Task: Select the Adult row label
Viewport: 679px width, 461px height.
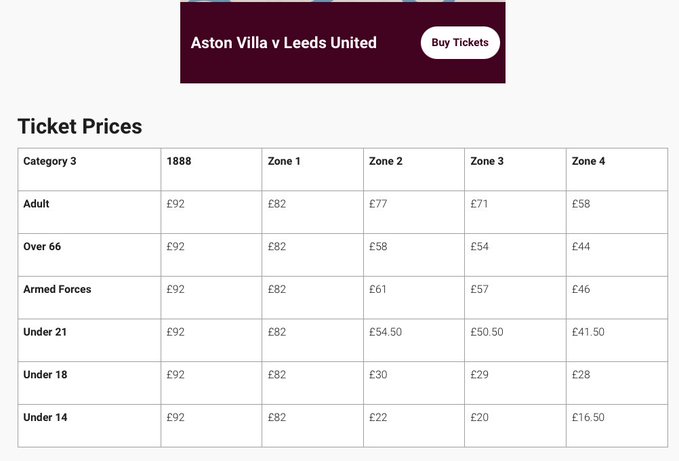Action: pyautogui.click(x=36, y=203)
